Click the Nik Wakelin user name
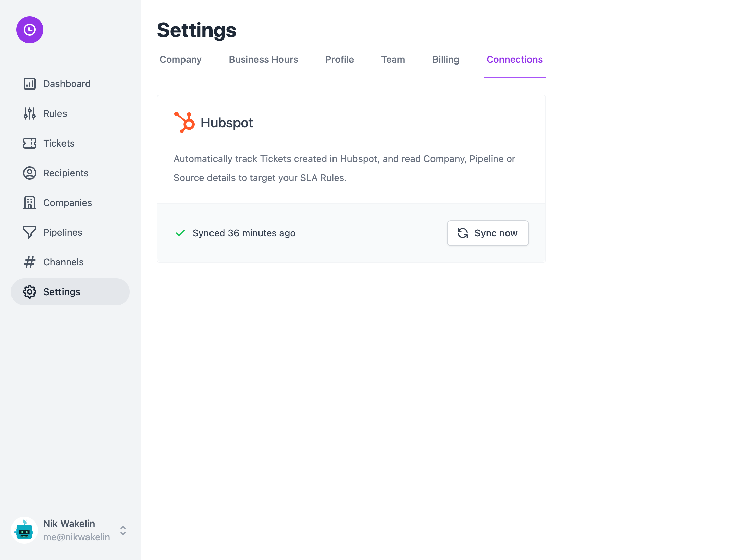The image size is (740, 560). pyautogui.click(x=69, y=524)
